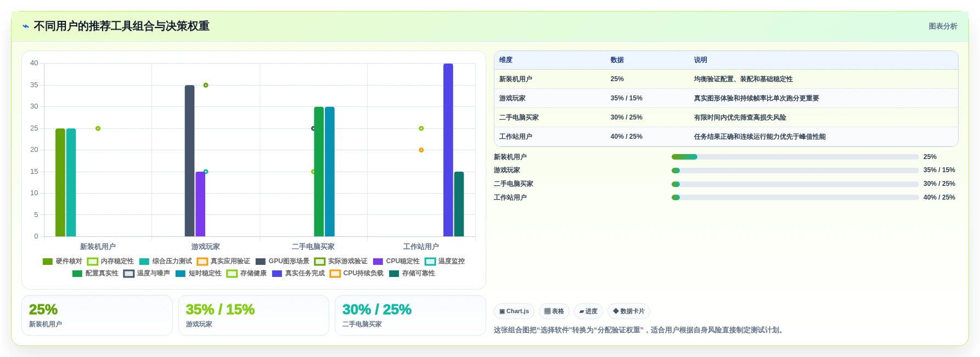Toggle the 温度监控 legend series
Viewport: 980px width, 357px height.
point(445,262)
